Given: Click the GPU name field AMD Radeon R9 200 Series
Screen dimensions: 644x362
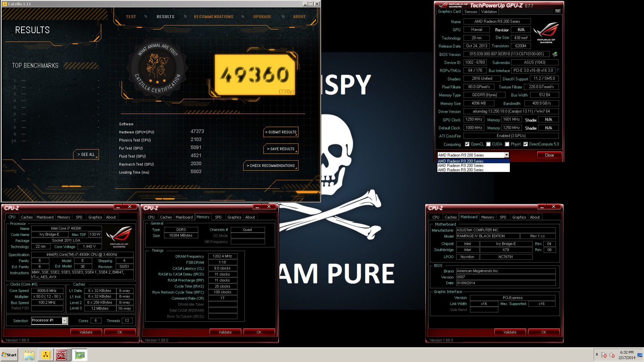Looking at the screenshot, I should tap(497, 21).
